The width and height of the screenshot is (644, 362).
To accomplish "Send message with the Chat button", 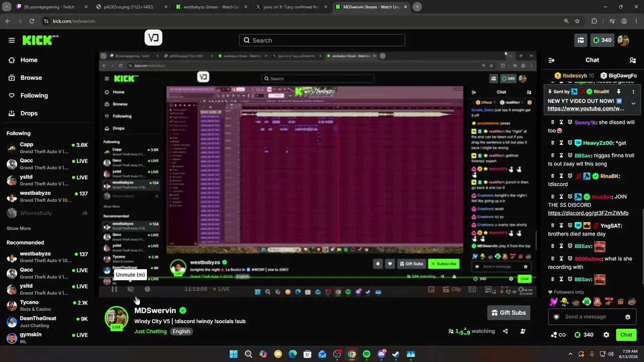I will (626, 335).
